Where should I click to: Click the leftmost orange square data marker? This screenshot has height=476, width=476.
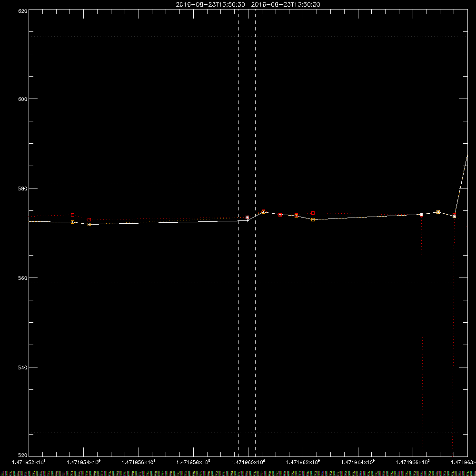[x=72, y=222]
